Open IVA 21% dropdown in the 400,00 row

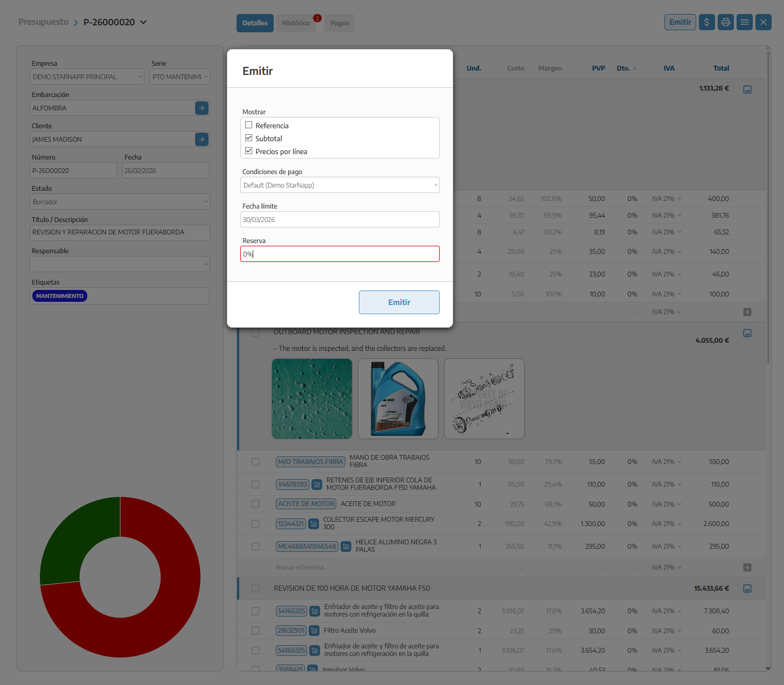coord(667,199)
